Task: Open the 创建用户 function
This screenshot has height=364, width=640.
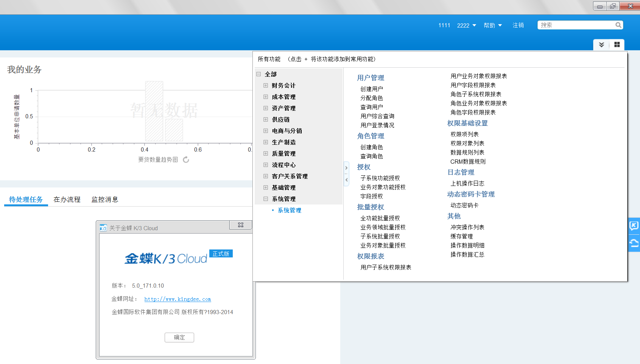Action: click(372, 89)
